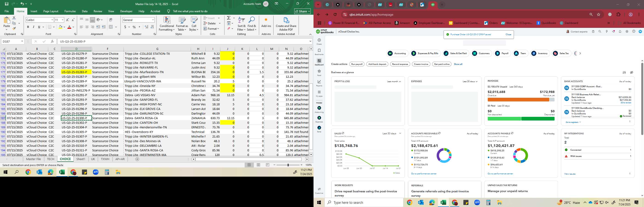Click Increase Font Size icon in Excel

[67, 20]
